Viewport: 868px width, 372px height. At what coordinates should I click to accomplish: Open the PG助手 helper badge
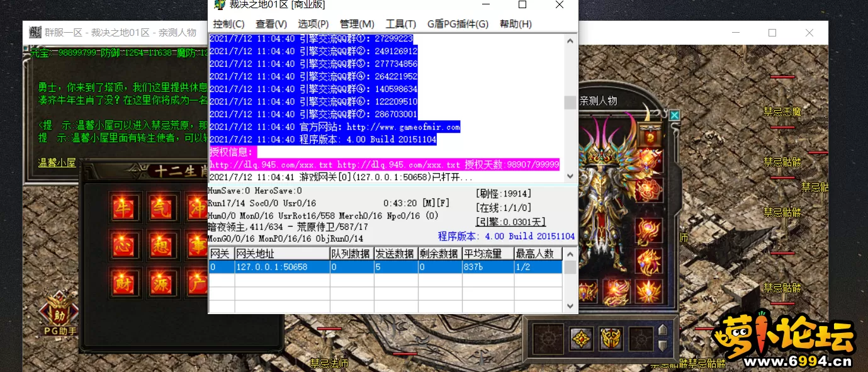pos(60,313)
